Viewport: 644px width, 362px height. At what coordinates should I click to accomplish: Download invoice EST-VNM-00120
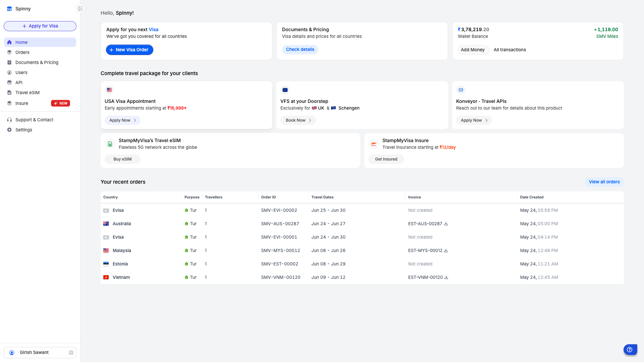tap(446, 278)
